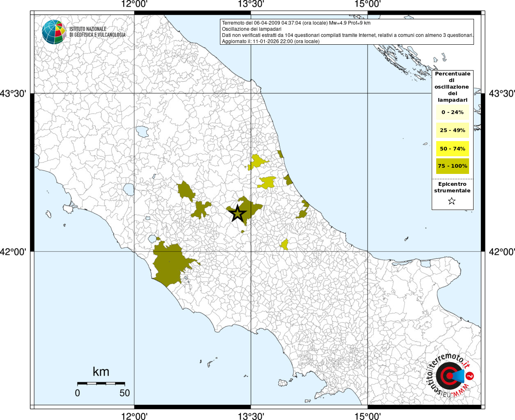515x420 pixels.
Task: Click the small yellow municipality just above the 42°00' line
Action: point(284,245)
